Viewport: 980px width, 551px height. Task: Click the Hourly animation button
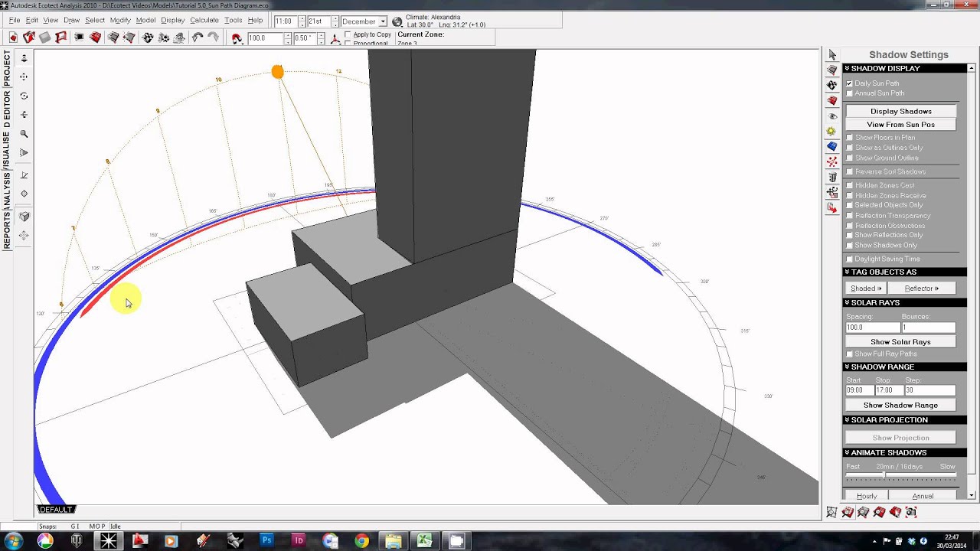click(x=867, y=496)
